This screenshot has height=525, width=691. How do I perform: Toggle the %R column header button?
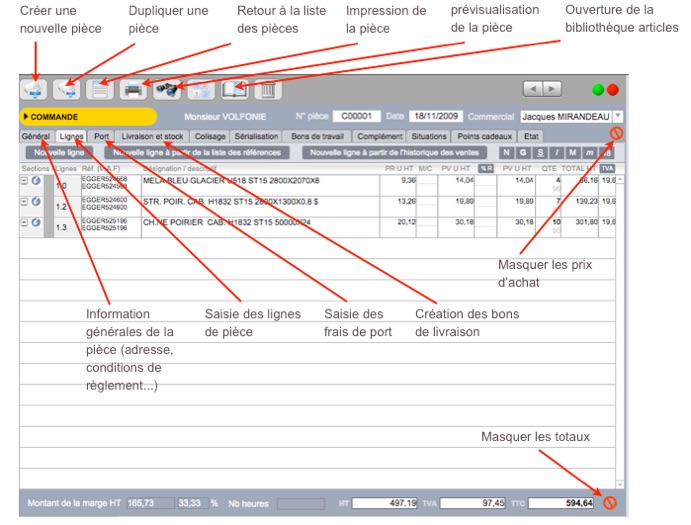click(486, 168)
